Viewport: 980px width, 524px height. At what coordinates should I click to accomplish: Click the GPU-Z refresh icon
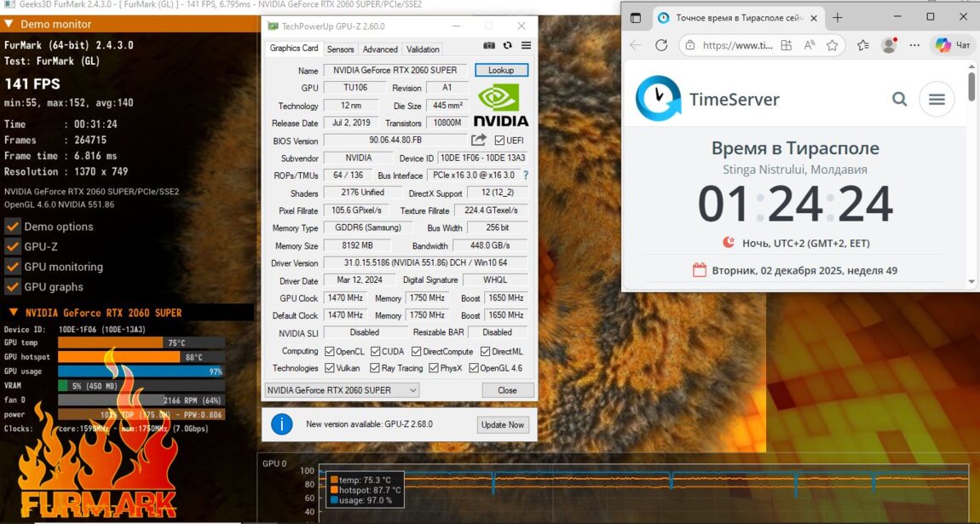(507, 46)
